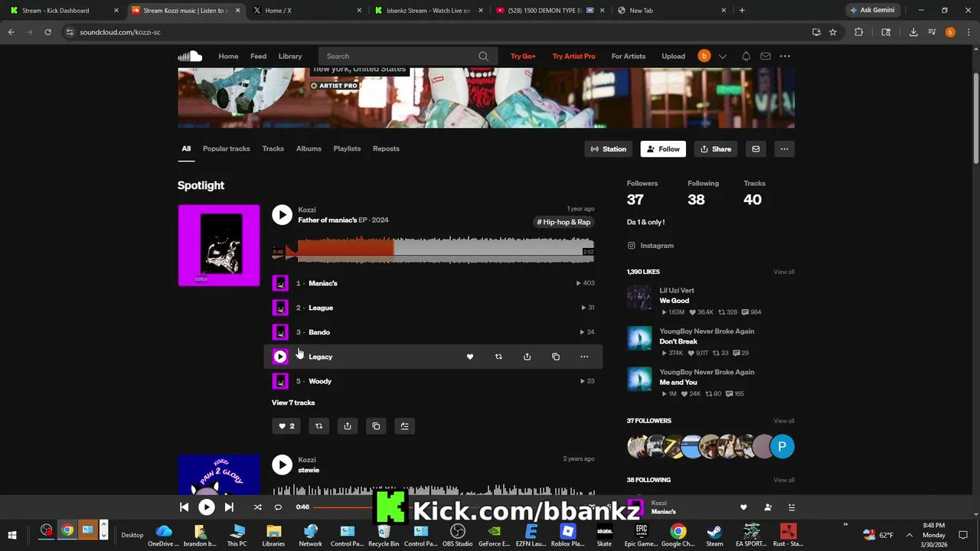Bookmark this page with star icon
980x551 pixels.
coord(833,32)
